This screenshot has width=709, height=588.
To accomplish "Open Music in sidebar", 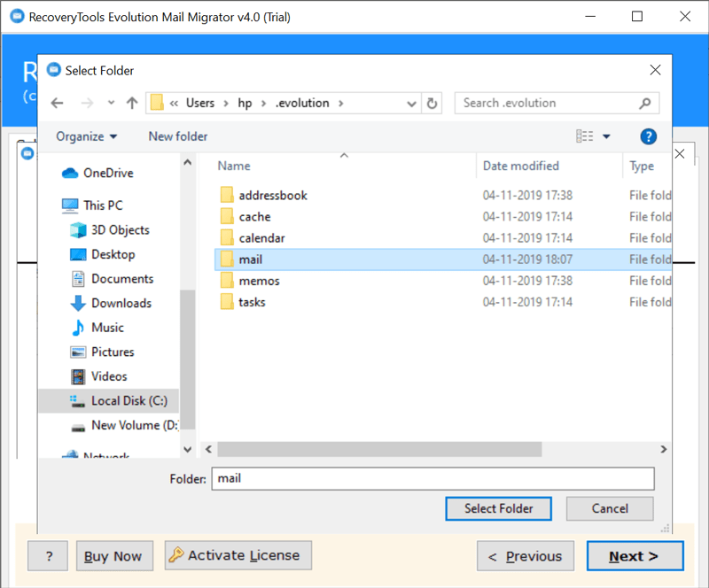I will pyautogui.click(x=97, y=328).
